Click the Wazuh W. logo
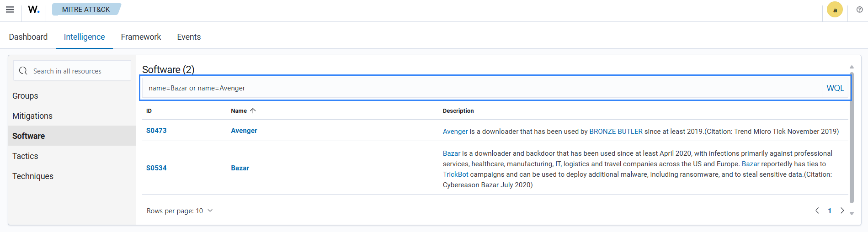The width and height of the screenshot is (868, 232). pos(34,10)
